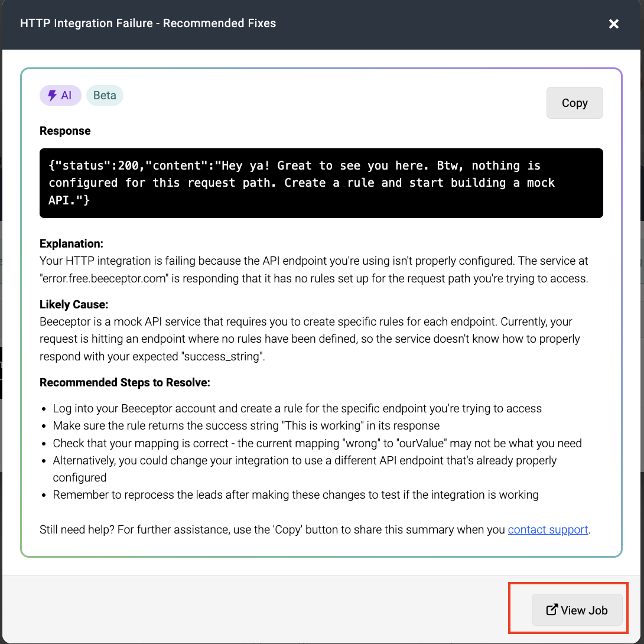
Task: Click the 'Explanation:' heading
Action: 71,243
